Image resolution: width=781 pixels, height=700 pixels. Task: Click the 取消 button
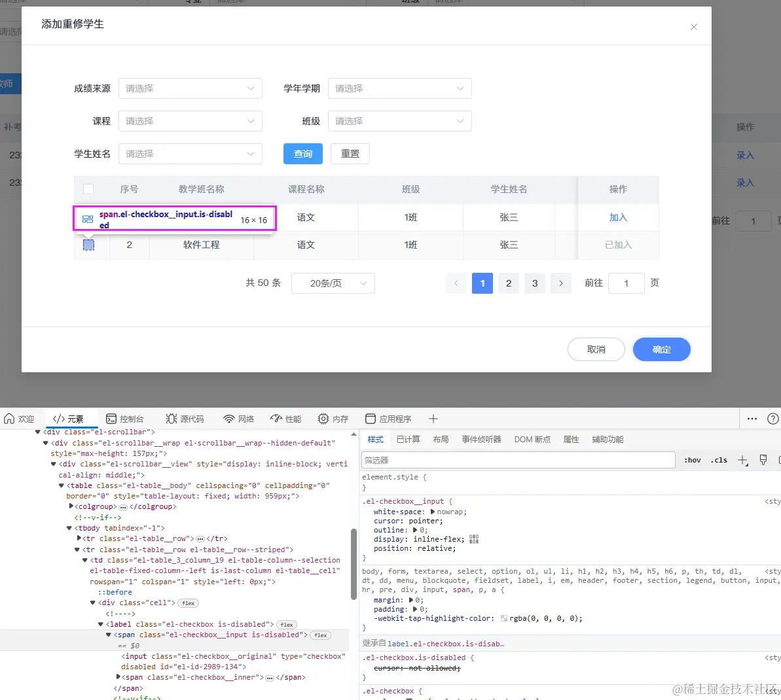596,349
